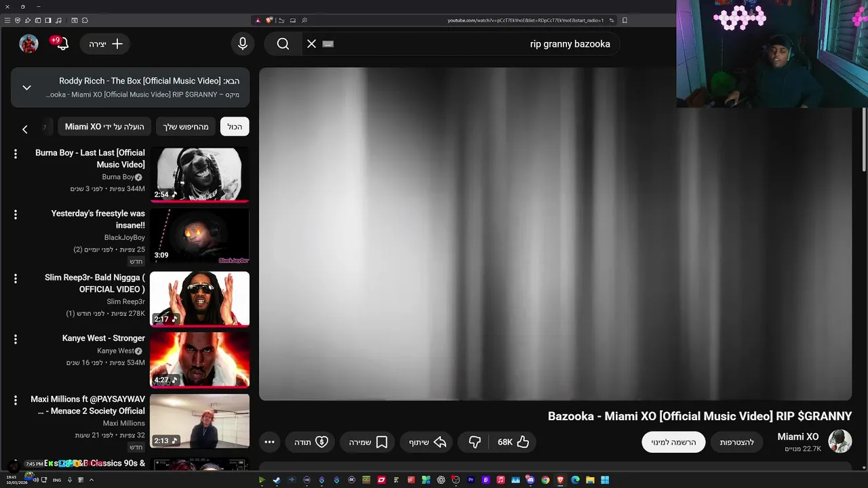Click the taskbar volume speaker icon

tap(36, 480)
